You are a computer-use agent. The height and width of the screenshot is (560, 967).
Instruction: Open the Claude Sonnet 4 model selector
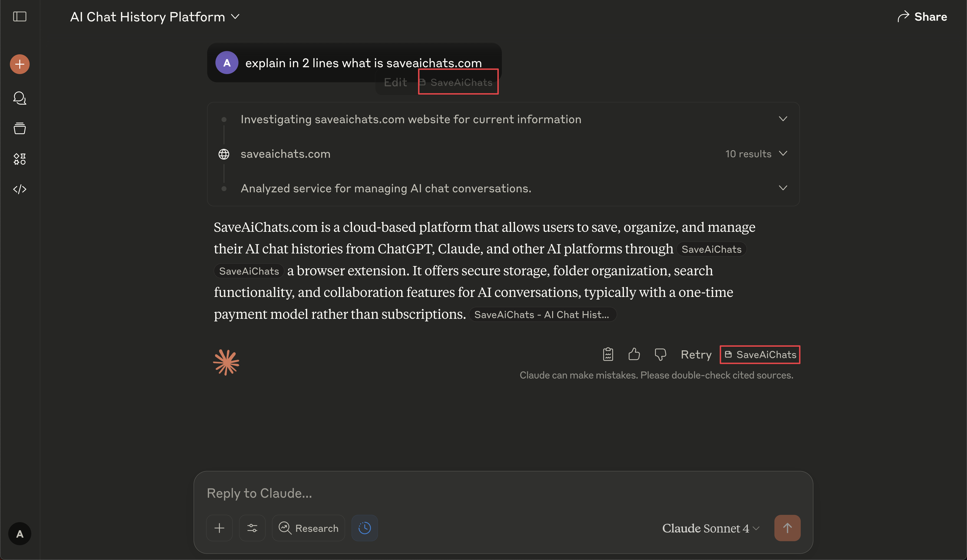(x=711, y=528)
